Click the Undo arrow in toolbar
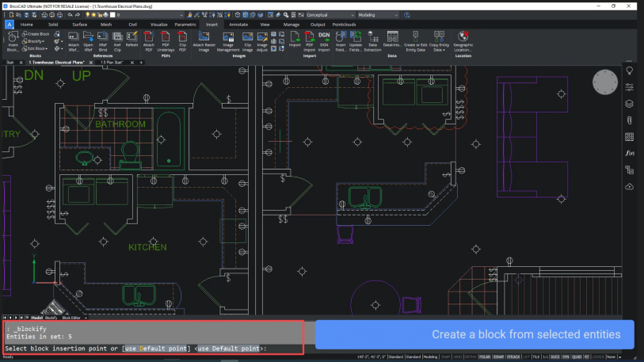Screen dimensions: 644x362 70,15
